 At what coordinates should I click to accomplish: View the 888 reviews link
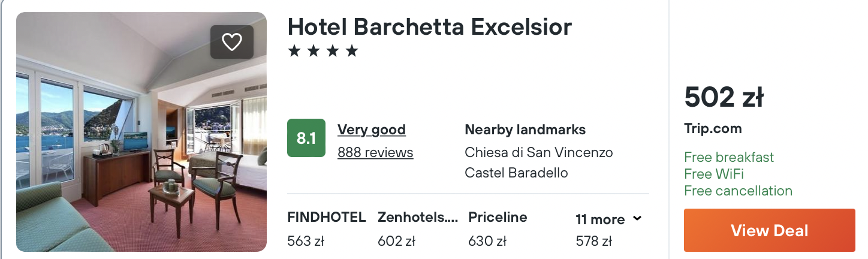click(375, 152)
